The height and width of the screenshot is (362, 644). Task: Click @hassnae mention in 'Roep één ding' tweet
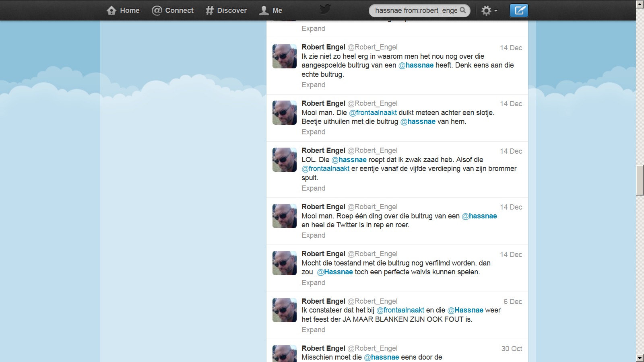(479, 216)
